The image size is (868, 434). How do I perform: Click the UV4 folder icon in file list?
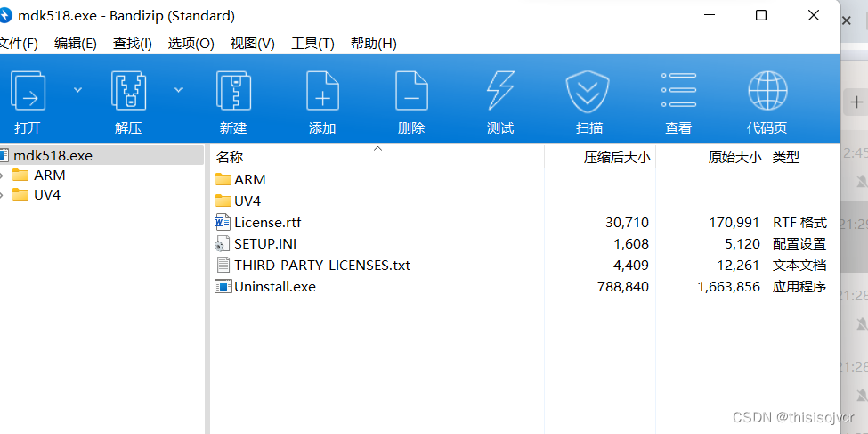(x=223, y=201)
